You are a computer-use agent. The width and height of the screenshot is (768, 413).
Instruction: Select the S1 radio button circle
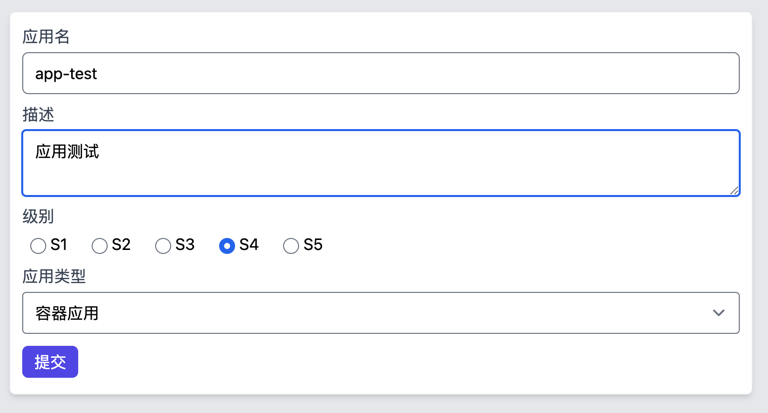(x=38, y=246)
